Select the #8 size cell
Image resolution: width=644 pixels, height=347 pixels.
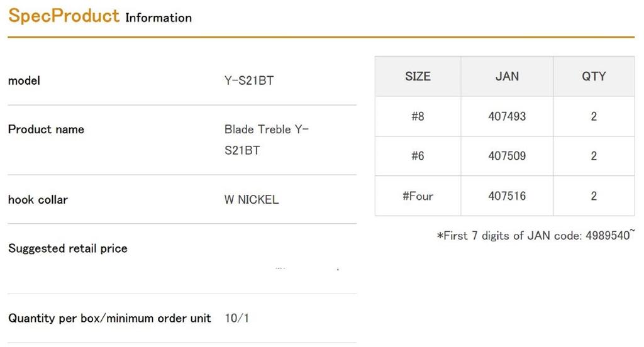tap(418, 116)
